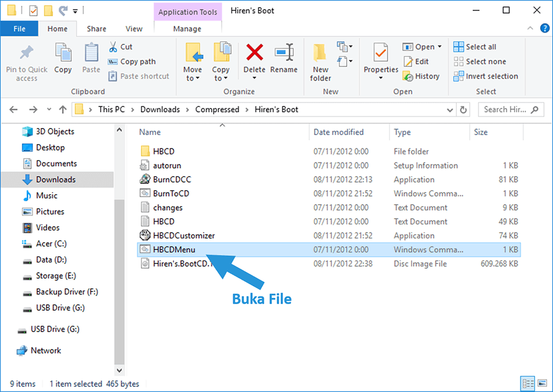Collapse the ribbon with the chevron
Image resolution: width=553 pixels, height=392 pixels.
(x=530, y=28)
